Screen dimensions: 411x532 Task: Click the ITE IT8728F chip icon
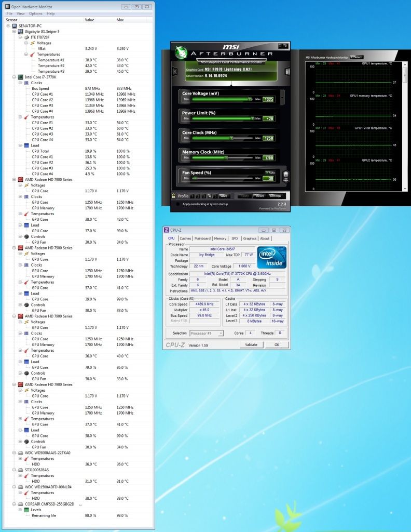pos(27,37)
